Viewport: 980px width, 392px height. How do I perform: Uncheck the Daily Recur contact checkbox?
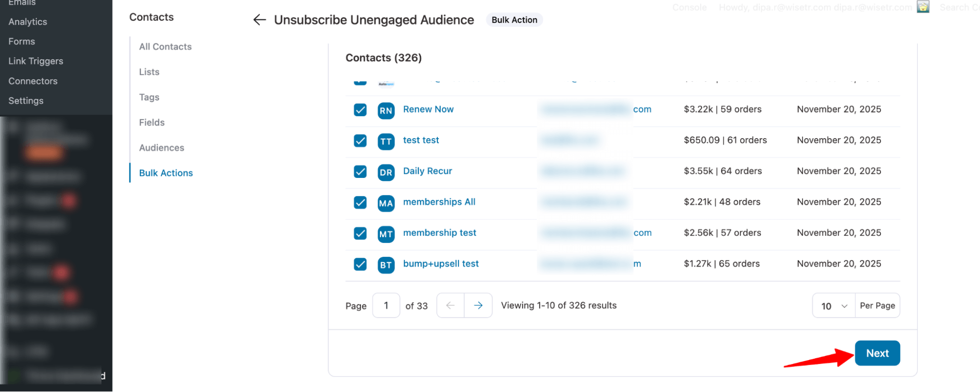360,171
